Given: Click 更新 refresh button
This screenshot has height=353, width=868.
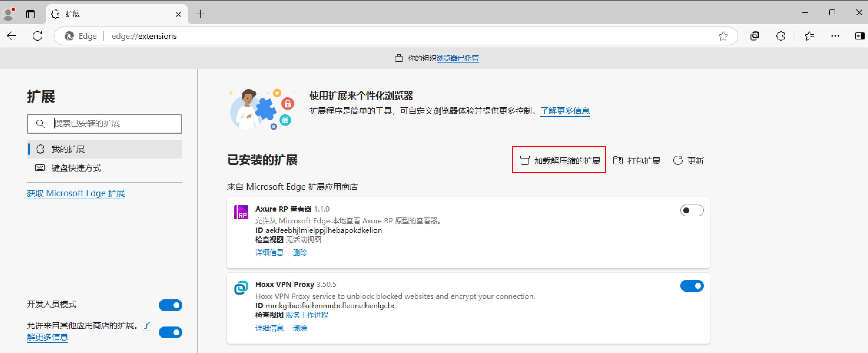Looking at the screenshot, I should pos(688,161).
